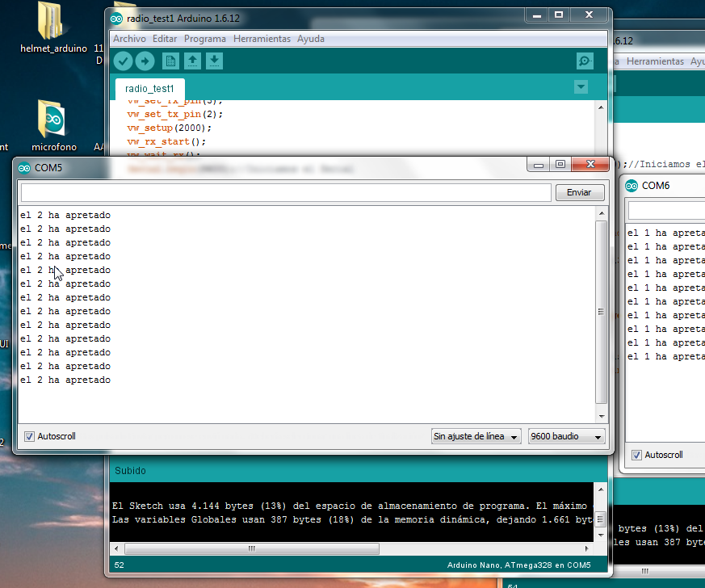This screenshot has width=705, height=588.
Task: Click the console horizontal scrollbar thumb
Action: point(252,548)
